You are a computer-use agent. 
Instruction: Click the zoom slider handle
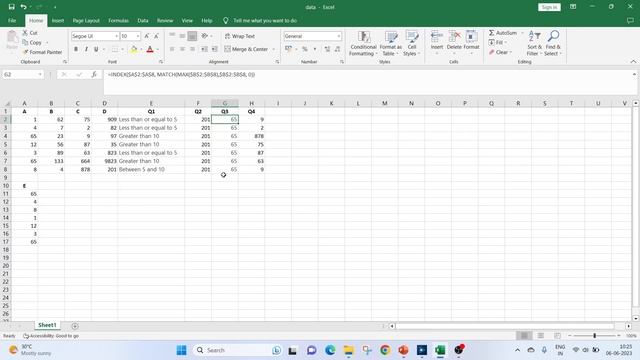(x=594, y=336)
